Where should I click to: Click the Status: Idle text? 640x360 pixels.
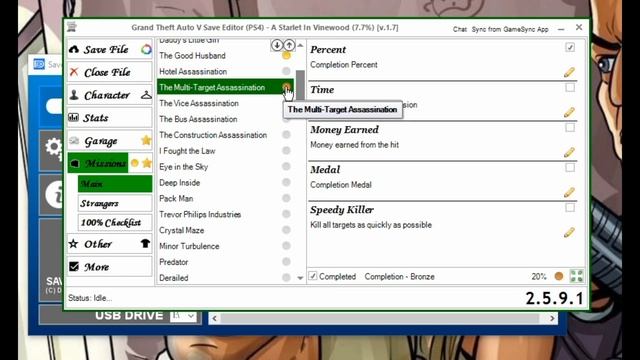[x=90, y=298]
